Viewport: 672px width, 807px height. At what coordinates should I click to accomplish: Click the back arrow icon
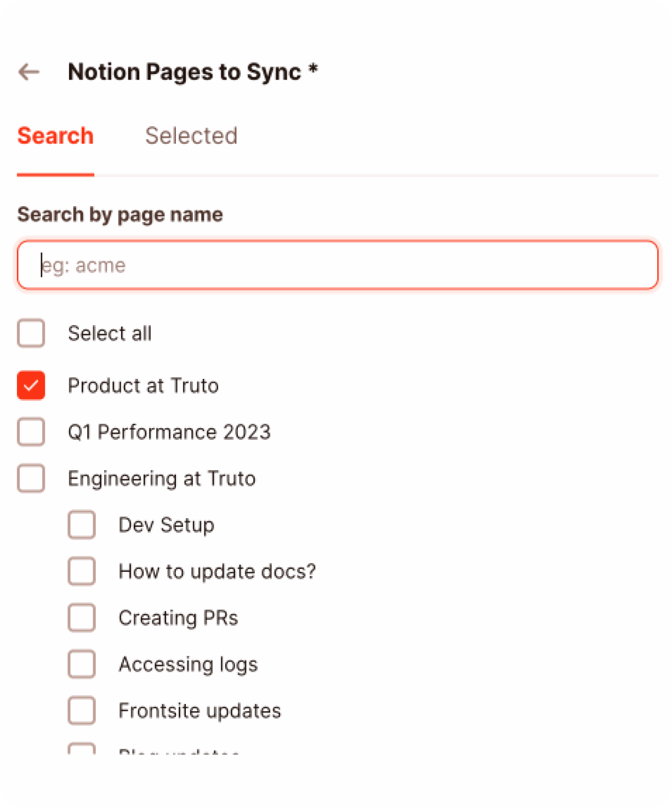(x=29, y=72)
